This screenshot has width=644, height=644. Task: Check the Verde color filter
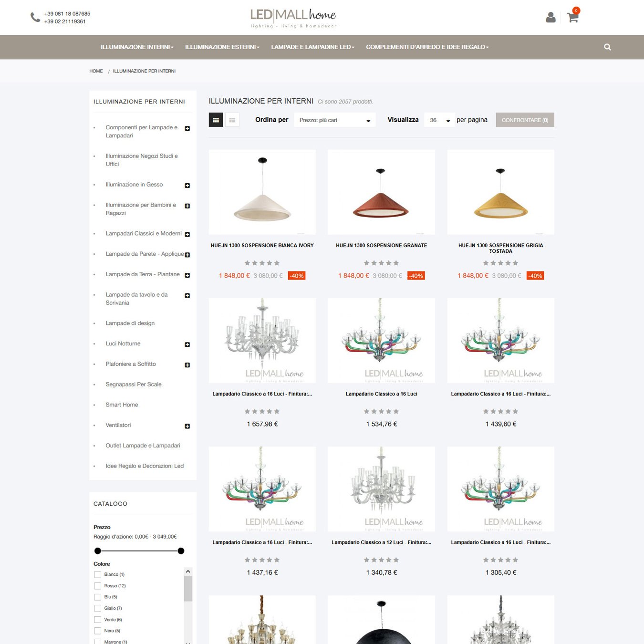[x=98, y=620]
